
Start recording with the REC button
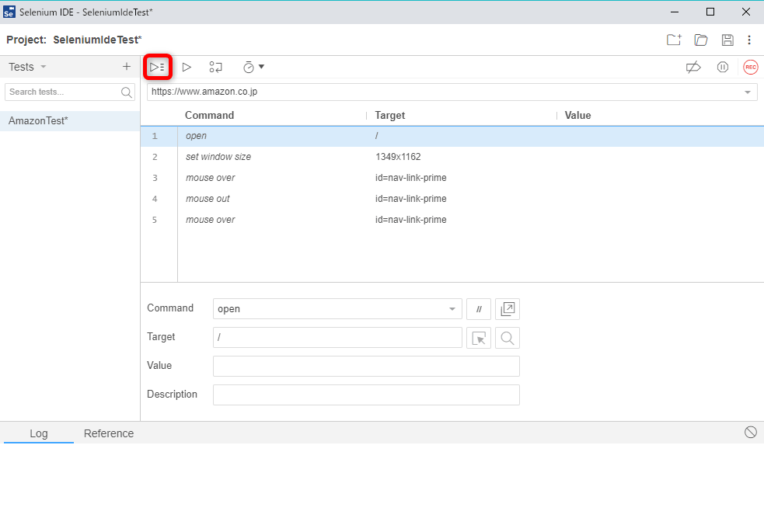750,67
